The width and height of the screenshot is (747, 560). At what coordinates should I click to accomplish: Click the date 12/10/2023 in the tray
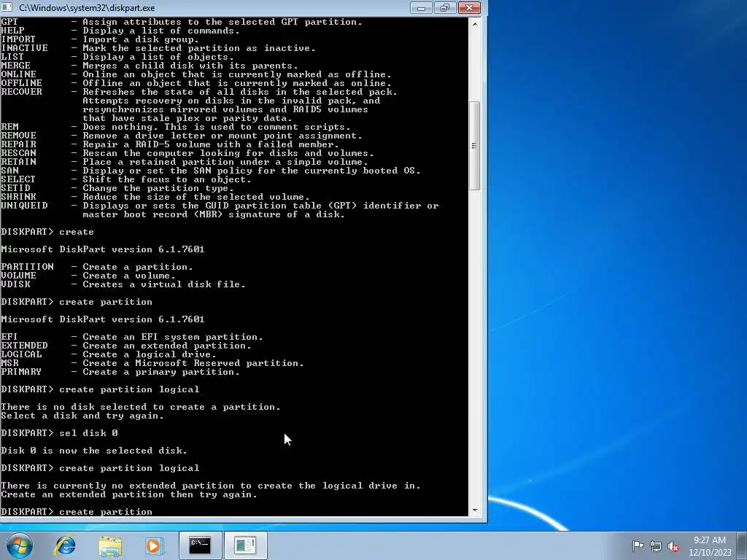pos(710,553)
